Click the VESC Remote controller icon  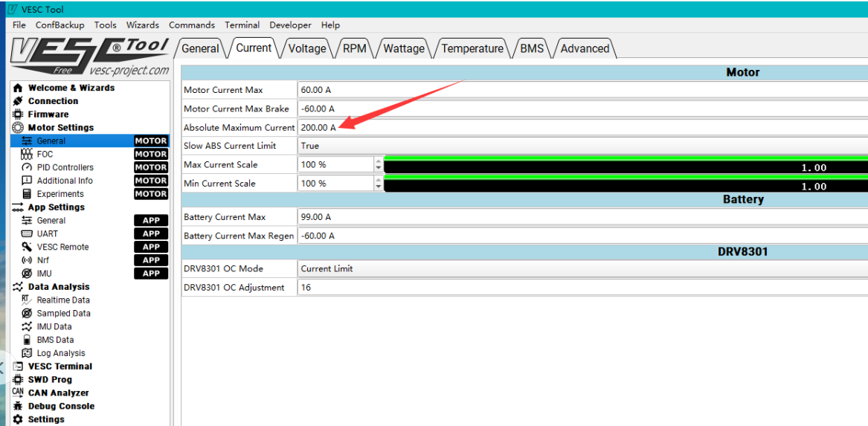(x=27, y=248)
